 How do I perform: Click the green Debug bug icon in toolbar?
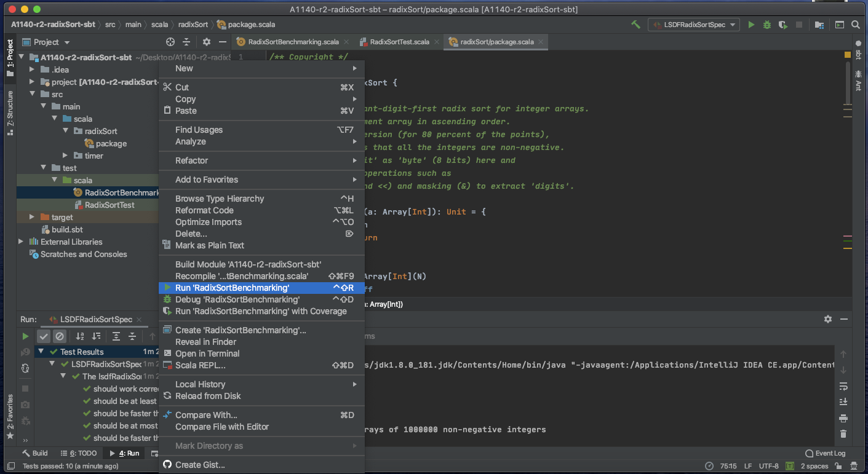(x=766, y=25)
